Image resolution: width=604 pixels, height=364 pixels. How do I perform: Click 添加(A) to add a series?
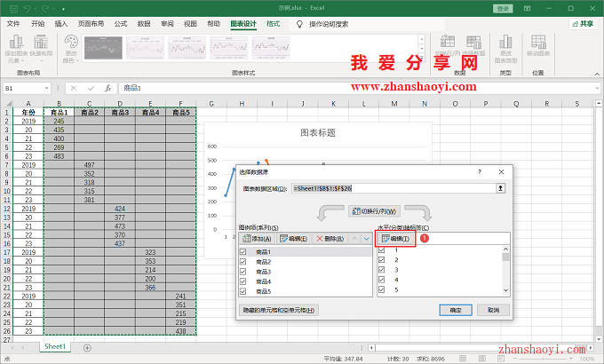(x=258, y=239)
